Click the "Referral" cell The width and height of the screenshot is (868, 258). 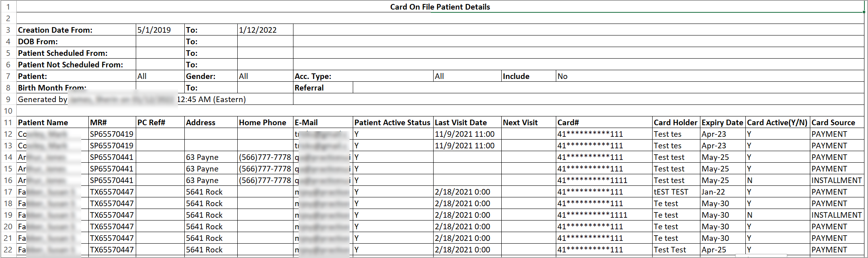309,88
